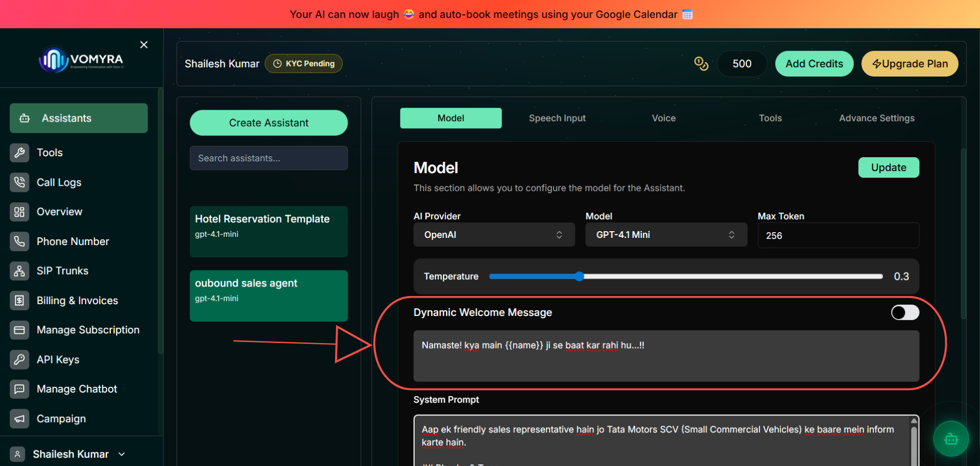The image size is (980, 466).
Task: Open Assistants in the sidebar menu
Action: pyautogui.click(x=79, y=118)
